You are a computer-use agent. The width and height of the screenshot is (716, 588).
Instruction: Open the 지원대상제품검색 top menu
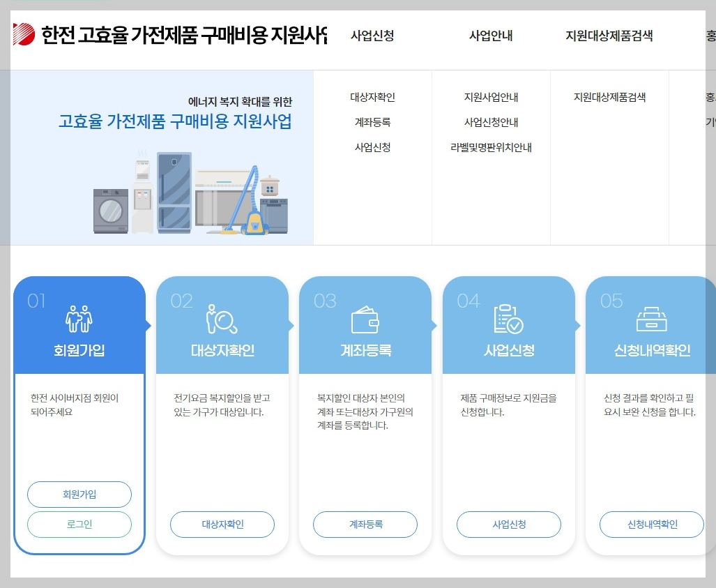tap(609, 36)
